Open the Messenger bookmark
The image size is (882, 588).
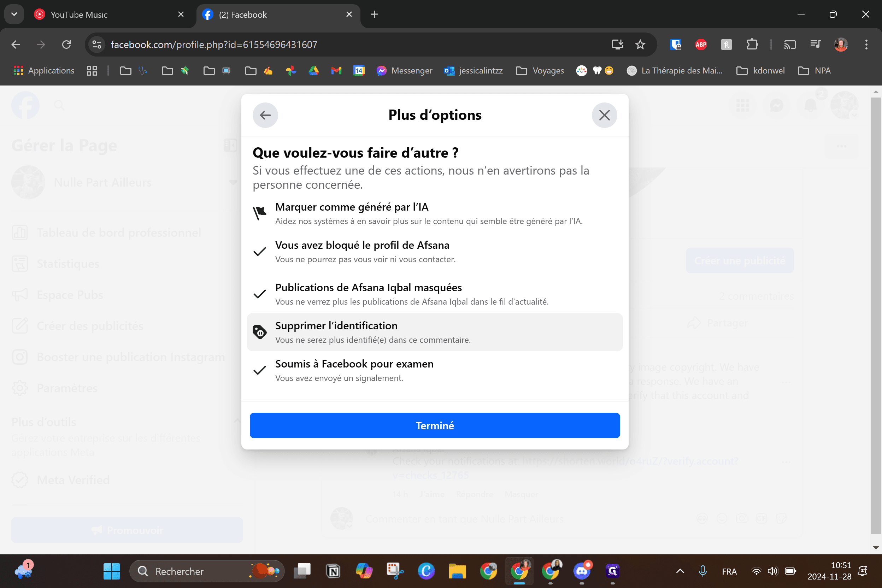tap(404, 71)
